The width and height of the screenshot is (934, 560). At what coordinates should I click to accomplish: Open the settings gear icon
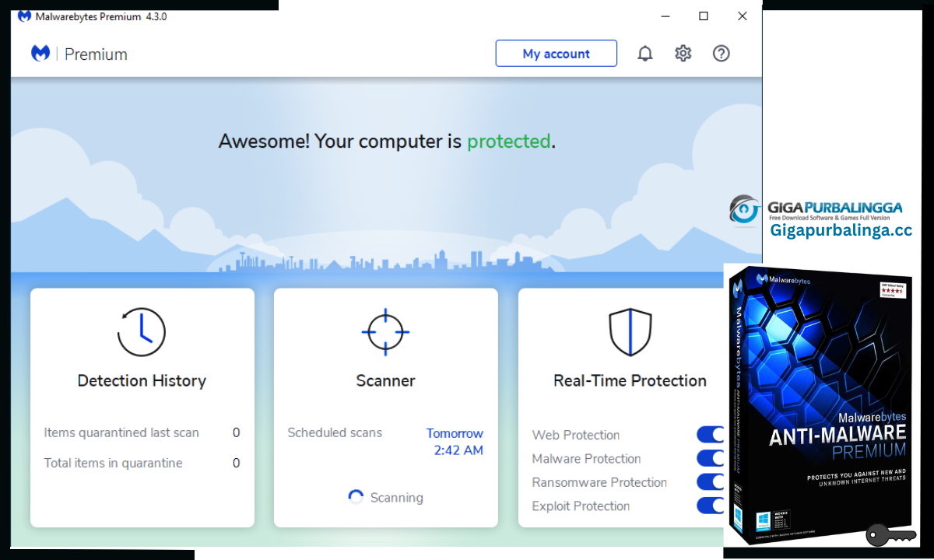[683, 54]
